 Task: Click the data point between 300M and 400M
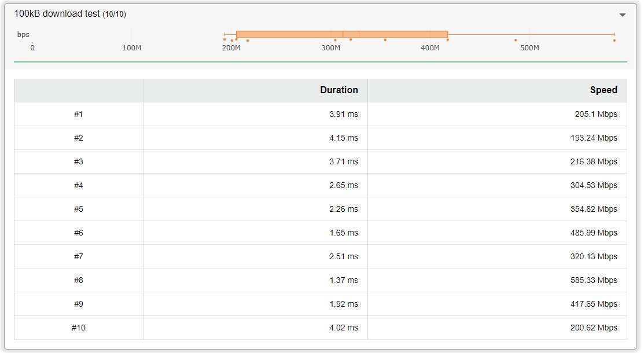385,40
